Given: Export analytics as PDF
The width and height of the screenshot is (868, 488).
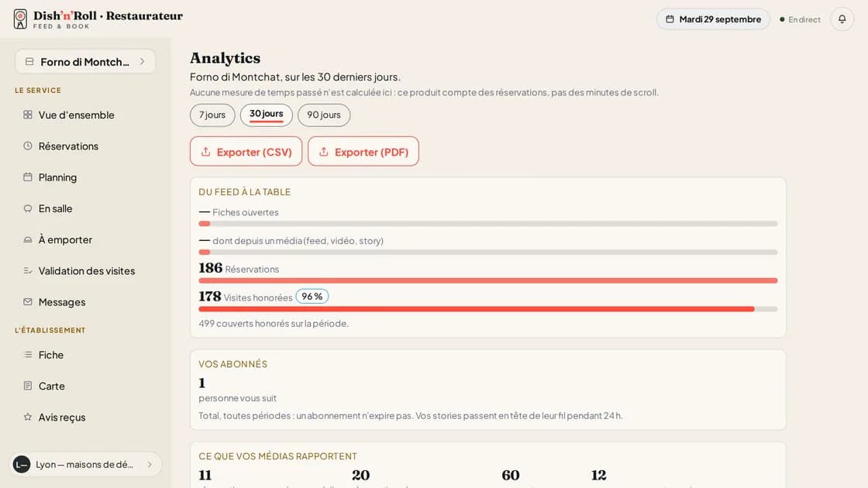Looking at the screenshot, I should [363, 152].
